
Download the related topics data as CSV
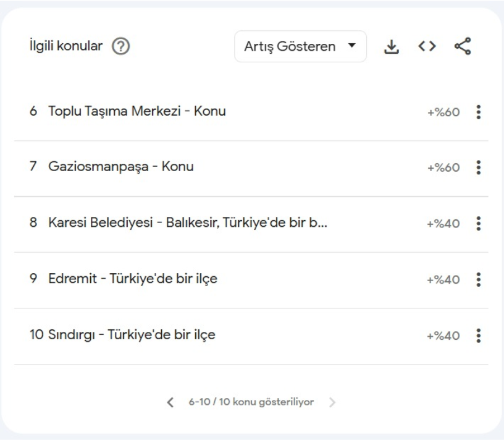[x=391, y=47]
